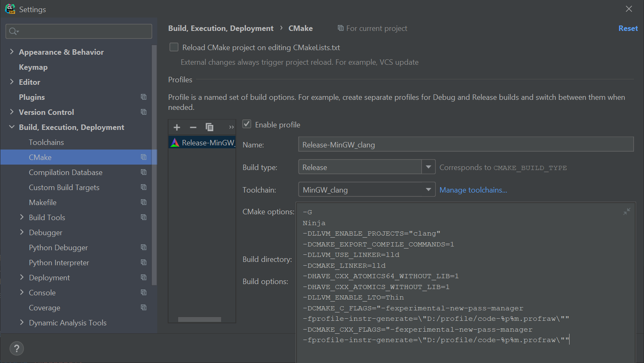
Task: Add a new CMake profile with plus icon
Action: 177,127
